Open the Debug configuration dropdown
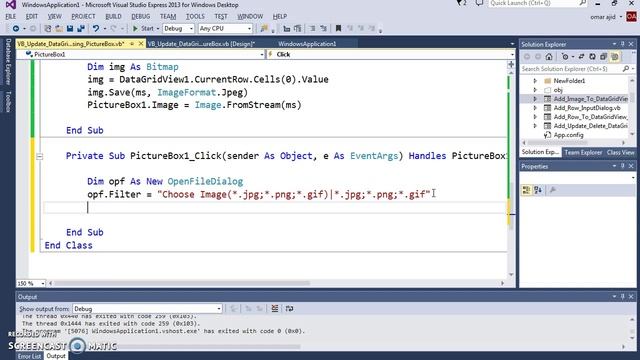Screen dimensions: 640x360 [x=178, y=29]
